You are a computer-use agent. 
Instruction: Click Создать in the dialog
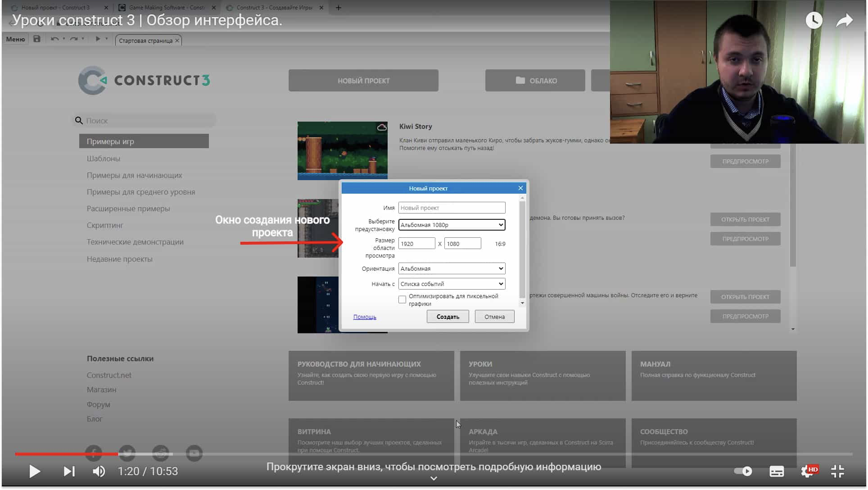pos(448,317)
